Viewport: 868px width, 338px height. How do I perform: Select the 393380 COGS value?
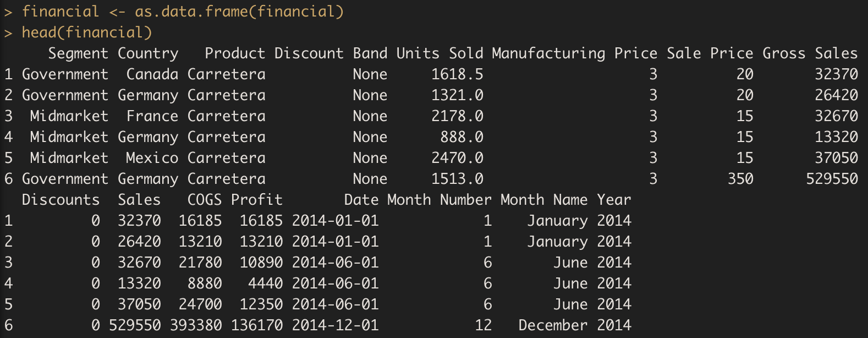(x=196, y=325)
